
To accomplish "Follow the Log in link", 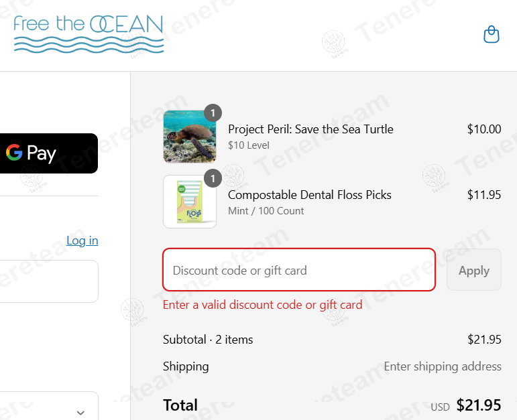I will [x=82, y=240].
